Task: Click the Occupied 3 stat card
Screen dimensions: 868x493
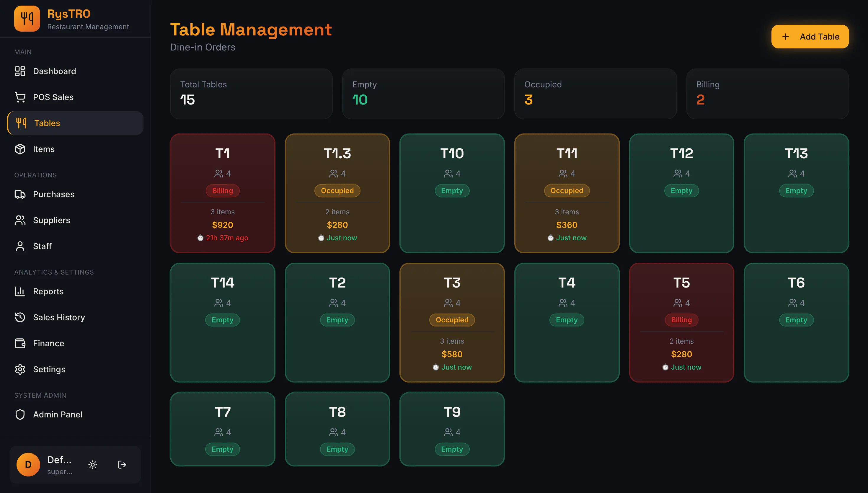Action: [595, 94]
